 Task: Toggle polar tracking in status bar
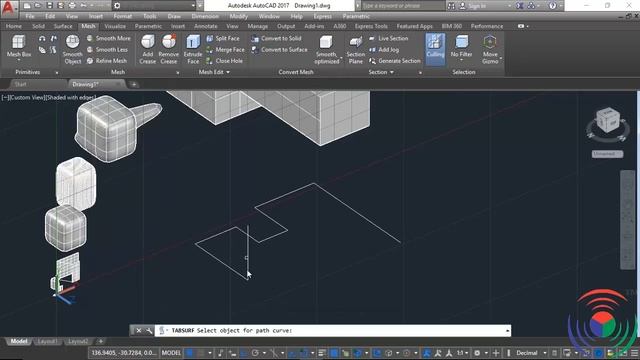pyautogui.click(x=256, y=353)
